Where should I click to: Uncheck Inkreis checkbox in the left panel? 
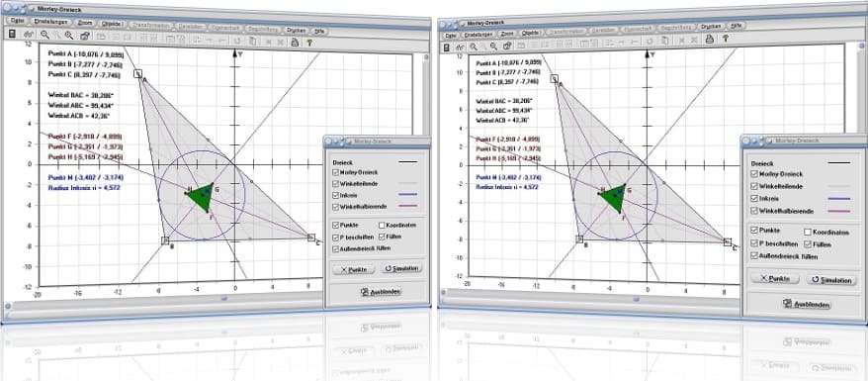click(x=335, y=196)
